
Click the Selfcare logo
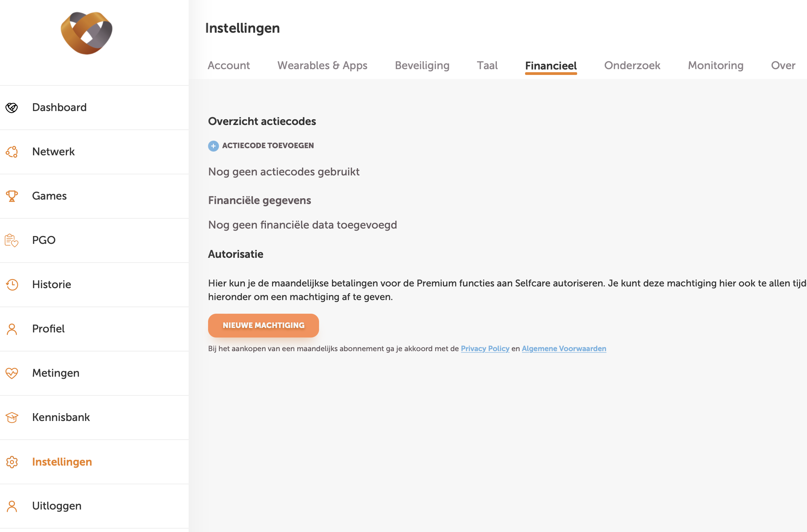86,33
